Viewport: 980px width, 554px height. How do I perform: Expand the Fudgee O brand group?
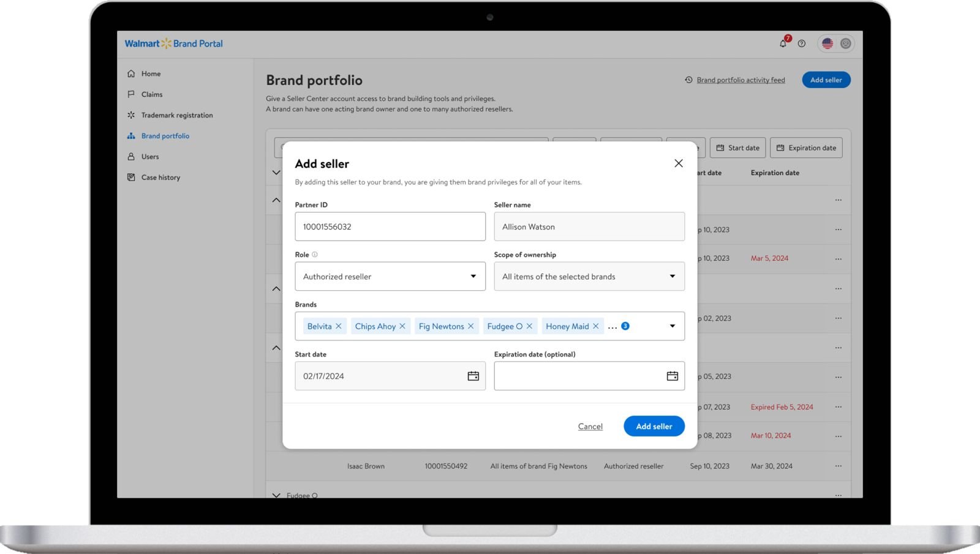[x=276, y=495]
